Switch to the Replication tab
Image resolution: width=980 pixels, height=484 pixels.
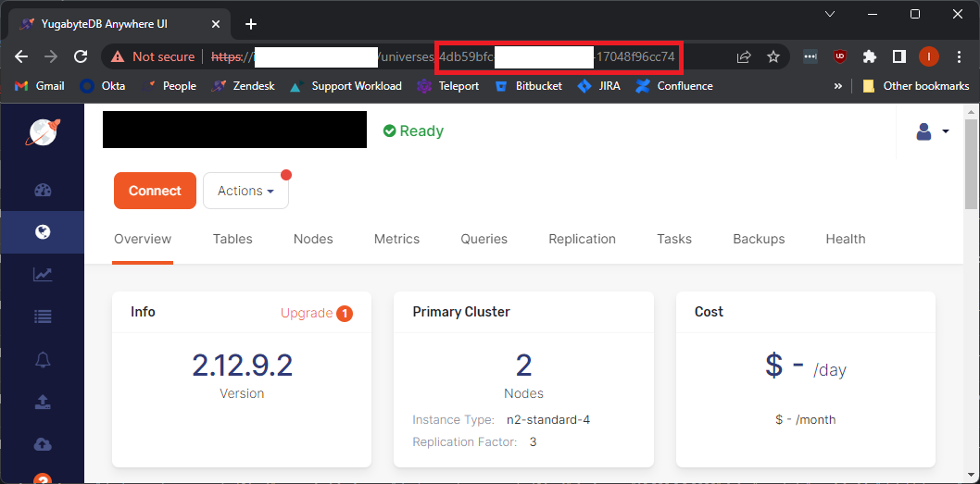[x=582, y=239]
